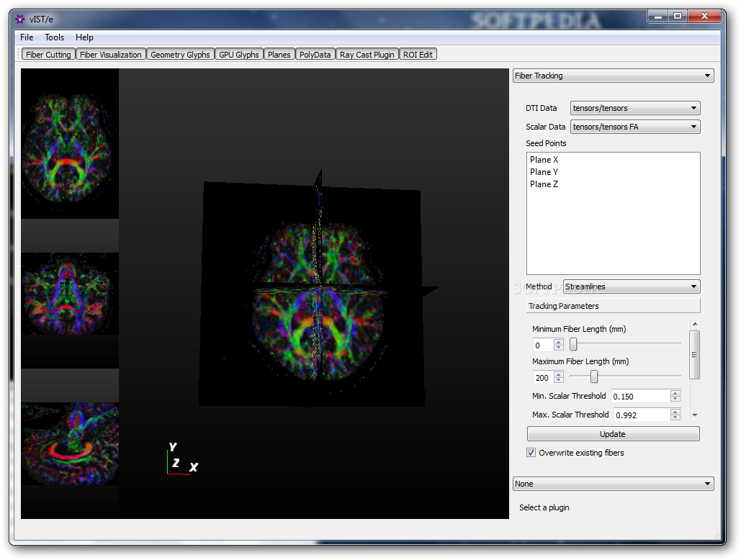Open the Help menu
The width and height of the screenshot is (741, 560).
[x=84, y=37]
